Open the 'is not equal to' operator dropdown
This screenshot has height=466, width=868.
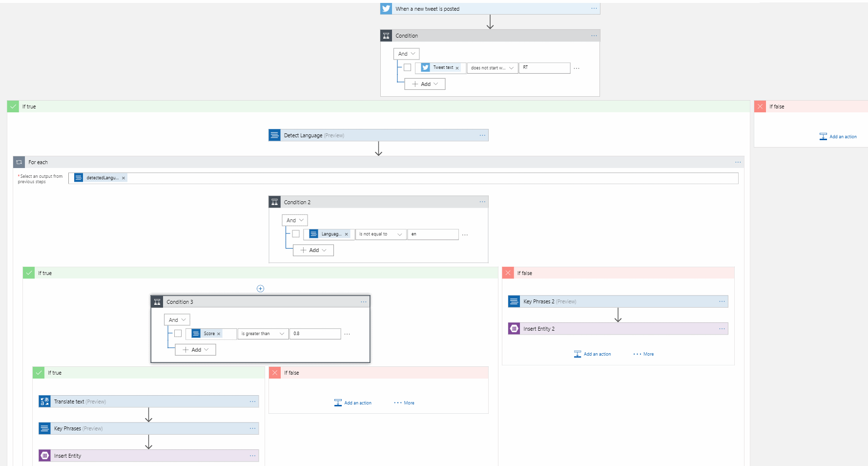[x=381, y=234]
